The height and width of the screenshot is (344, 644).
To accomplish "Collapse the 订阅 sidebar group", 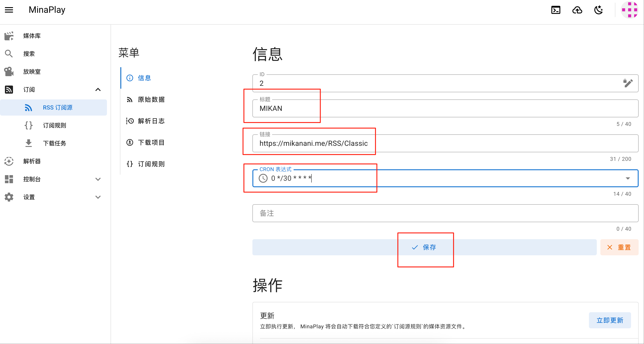I will [98, 90].
